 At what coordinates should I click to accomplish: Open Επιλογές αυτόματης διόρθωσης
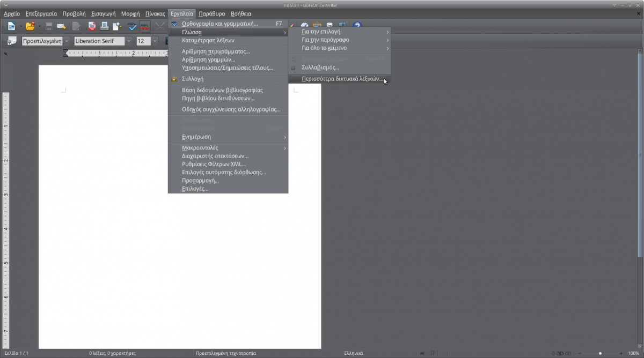[x=228, y=172]
